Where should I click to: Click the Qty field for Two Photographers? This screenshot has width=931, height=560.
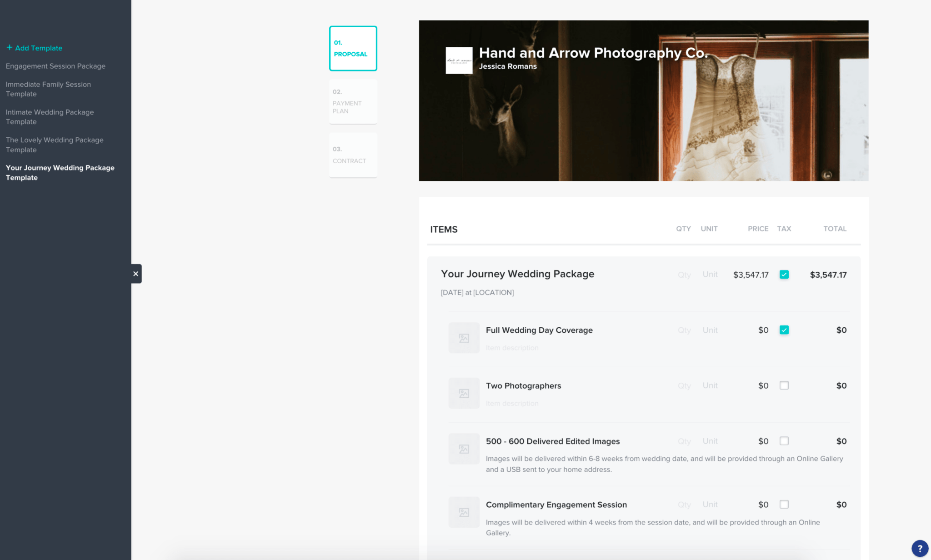click(x=684, y=386)
